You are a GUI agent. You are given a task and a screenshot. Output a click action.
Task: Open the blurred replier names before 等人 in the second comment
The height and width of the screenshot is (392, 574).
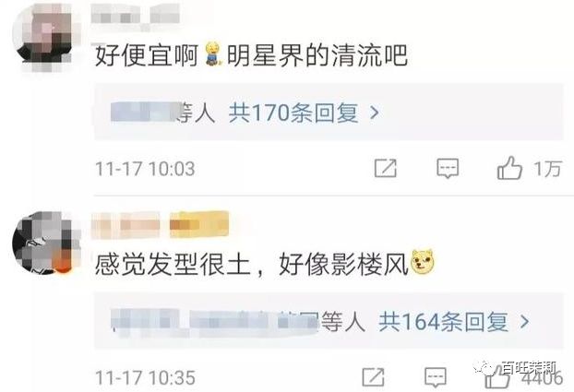tap(215, 322)
